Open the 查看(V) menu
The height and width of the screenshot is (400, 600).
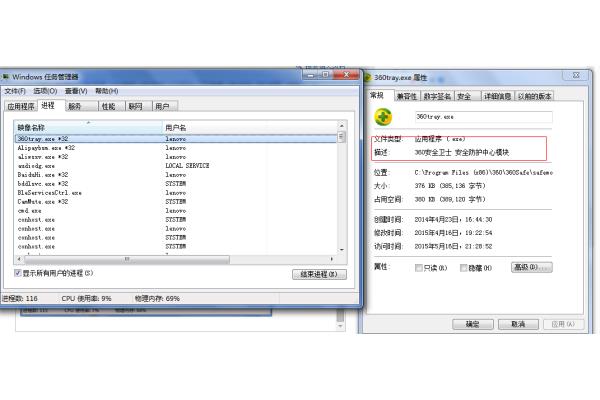(x=76, y=91)
